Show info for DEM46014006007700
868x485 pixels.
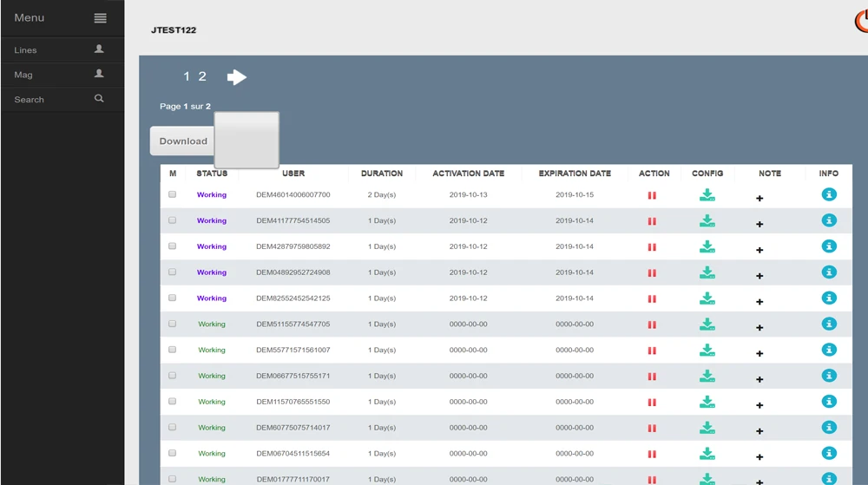829,194
